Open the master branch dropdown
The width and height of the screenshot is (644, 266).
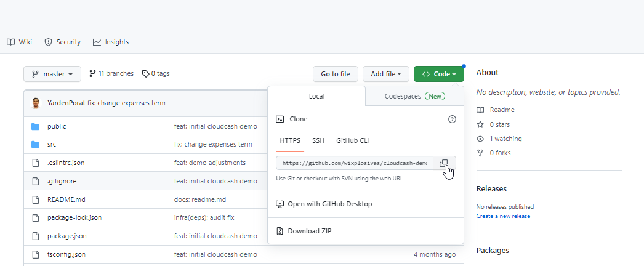(52, 74)
